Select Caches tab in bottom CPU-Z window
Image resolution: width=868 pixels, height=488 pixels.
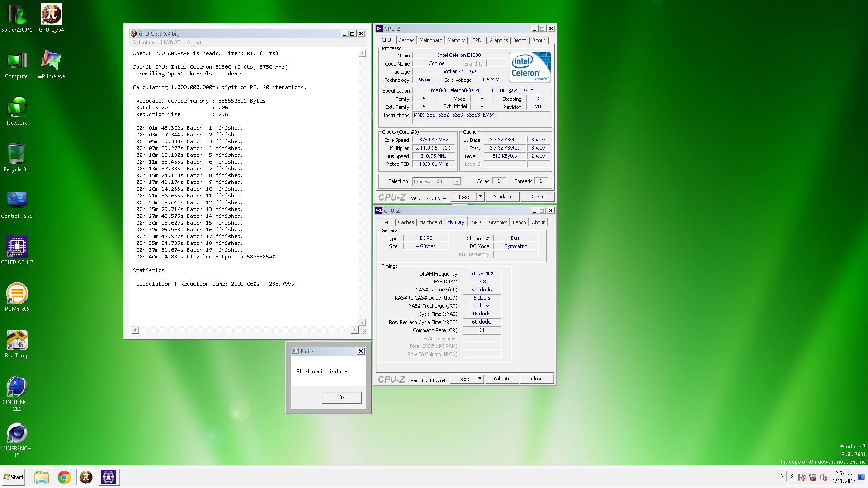[406, 222]
